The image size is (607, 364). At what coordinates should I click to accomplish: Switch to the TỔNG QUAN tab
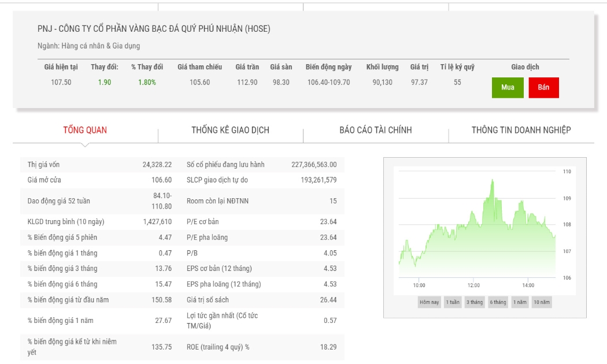85,130
